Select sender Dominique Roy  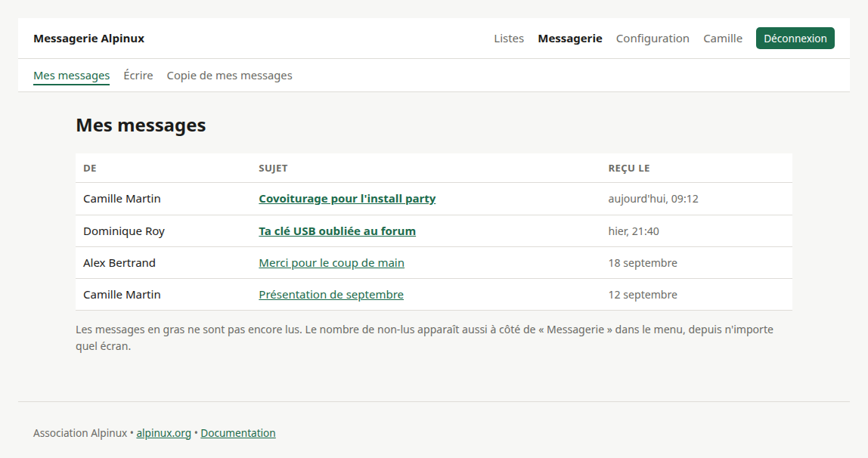(x=124, y=231)
